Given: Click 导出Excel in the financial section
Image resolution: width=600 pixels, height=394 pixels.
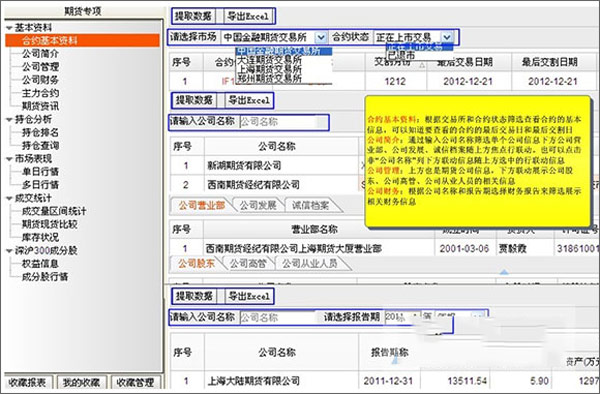Looking at the screenshot, I should coord(249,296).
